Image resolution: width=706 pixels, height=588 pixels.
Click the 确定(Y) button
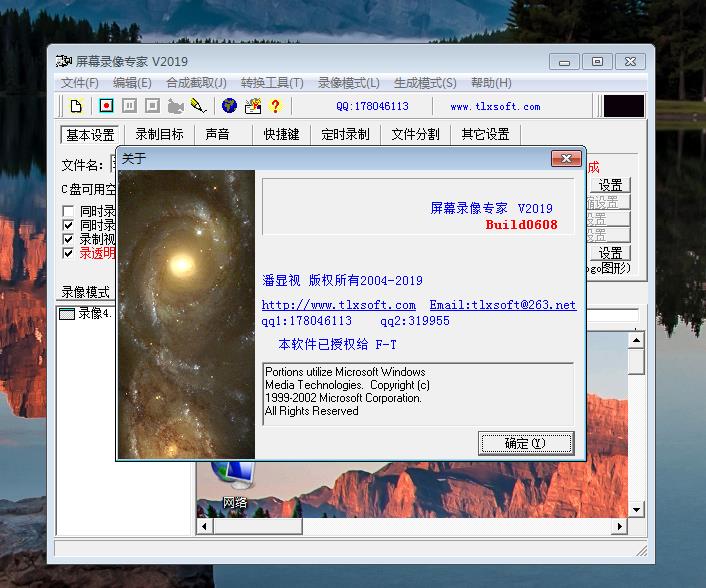(x=525, y=443)
